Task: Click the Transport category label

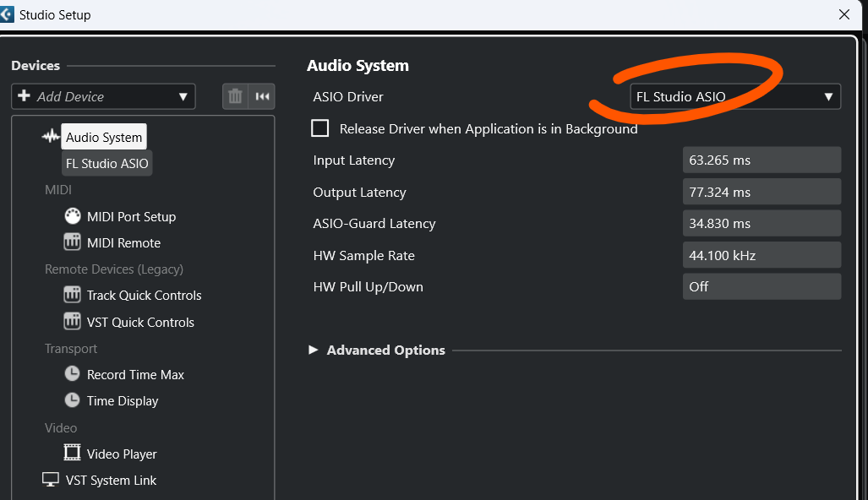Action: (71, 349)
